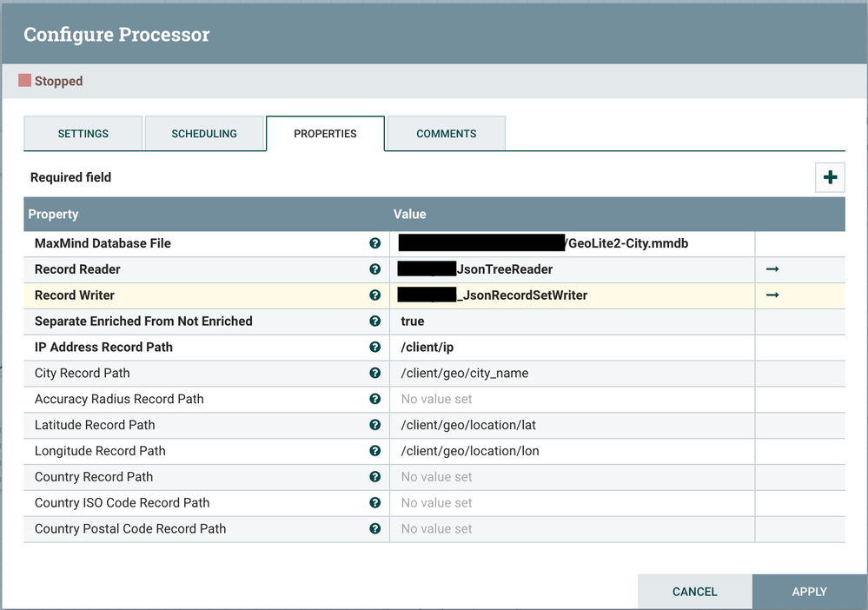Edit the JsonTreeReader Record Reader value
This screenshot has height=610, width=868.
point(572,269)
